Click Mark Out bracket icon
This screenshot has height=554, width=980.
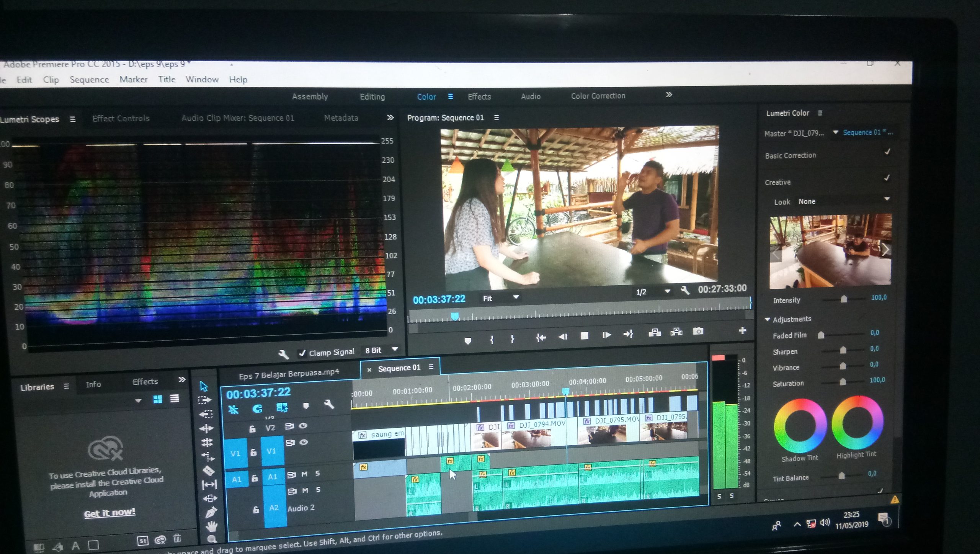(512, 339)
